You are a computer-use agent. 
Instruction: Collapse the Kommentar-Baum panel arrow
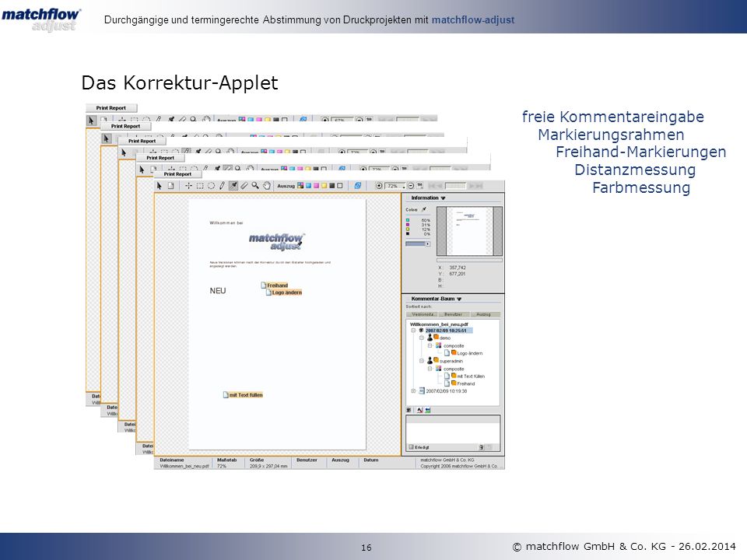click(459, 299)
